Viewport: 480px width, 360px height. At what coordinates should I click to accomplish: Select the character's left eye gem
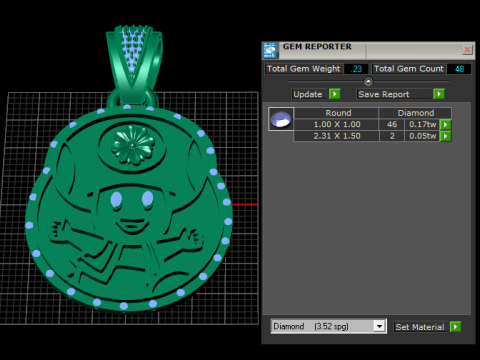[116, 199]
